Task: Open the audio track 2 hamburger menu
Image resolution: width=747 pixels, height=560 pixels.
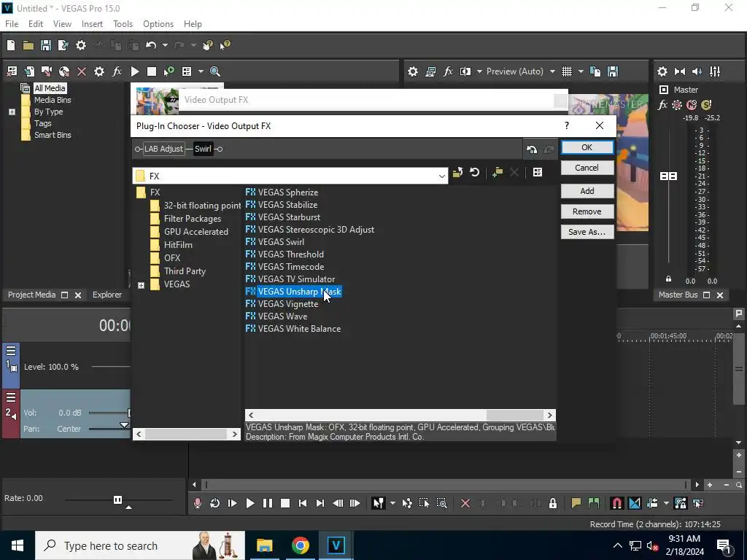Action: click(x=11, y=397)
